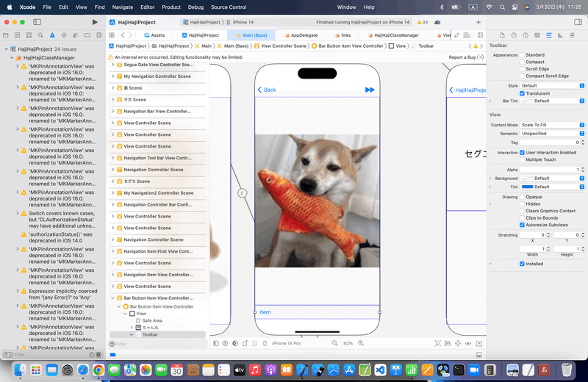This screenshot has width=588, height=382.
Task: Toggle User Interaction Enabled checkbox
Action: (x=522, y=153)
